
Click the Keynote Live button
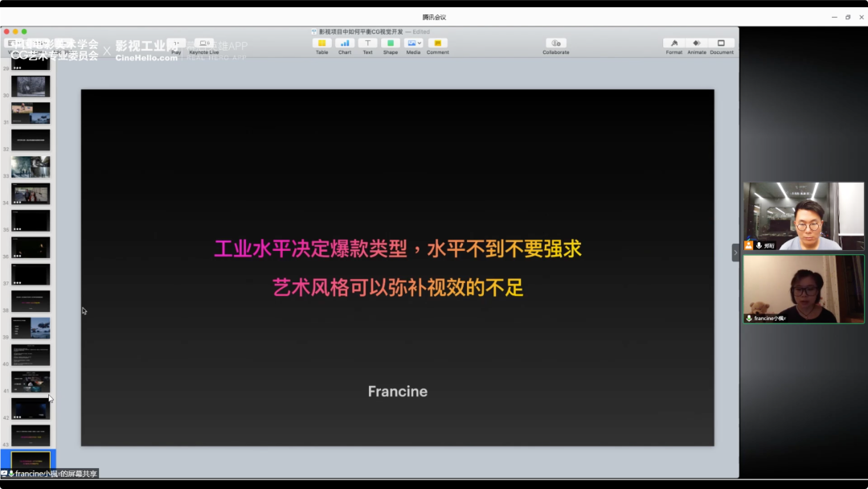tap(203, 43)
